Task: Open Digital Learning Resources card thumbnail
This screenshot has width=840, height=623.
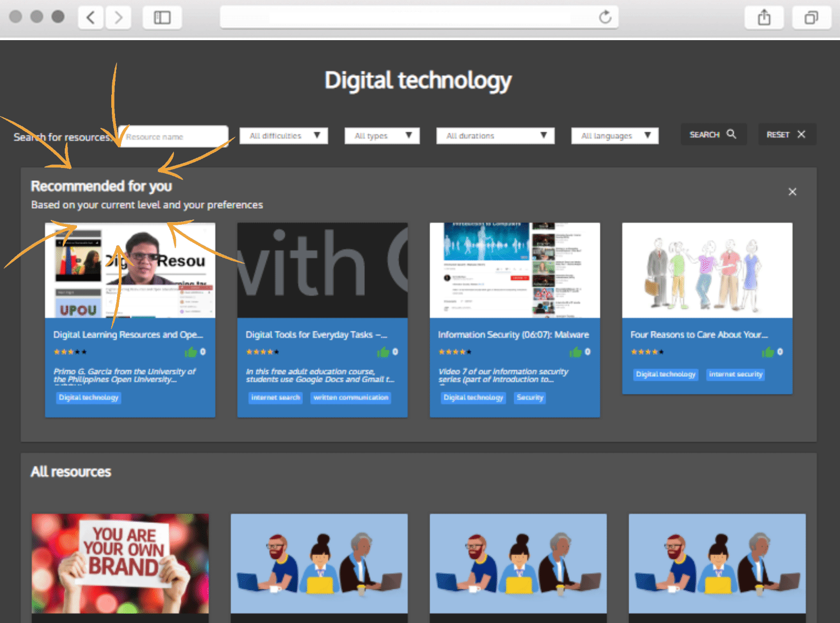Action: [x=130, y=270]
